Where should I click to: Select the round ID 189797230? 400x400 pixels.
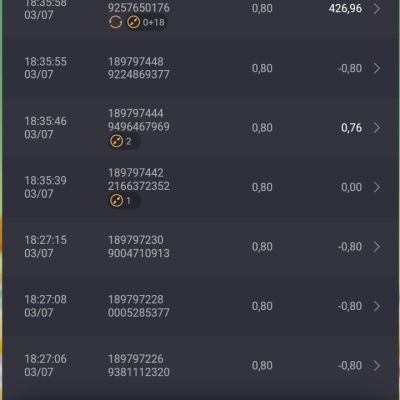136,240
